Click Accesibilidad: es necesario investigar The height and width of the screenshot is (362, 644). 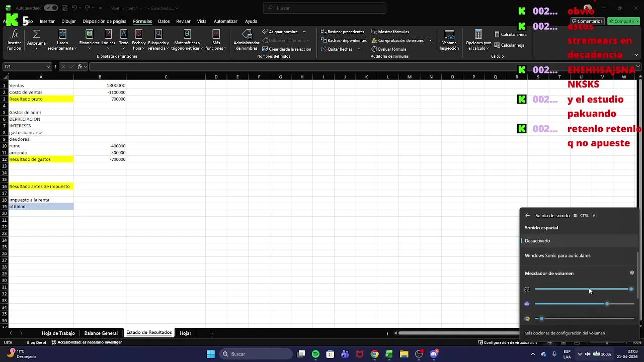click(87, 342)
